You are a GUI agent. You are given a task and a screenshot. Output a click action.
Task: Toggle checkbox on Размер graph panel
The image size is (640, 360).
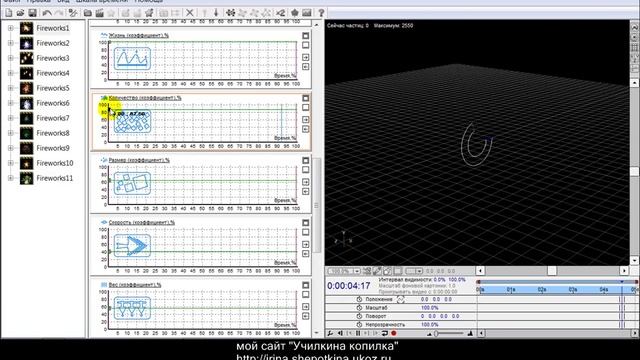click(306, 170)
